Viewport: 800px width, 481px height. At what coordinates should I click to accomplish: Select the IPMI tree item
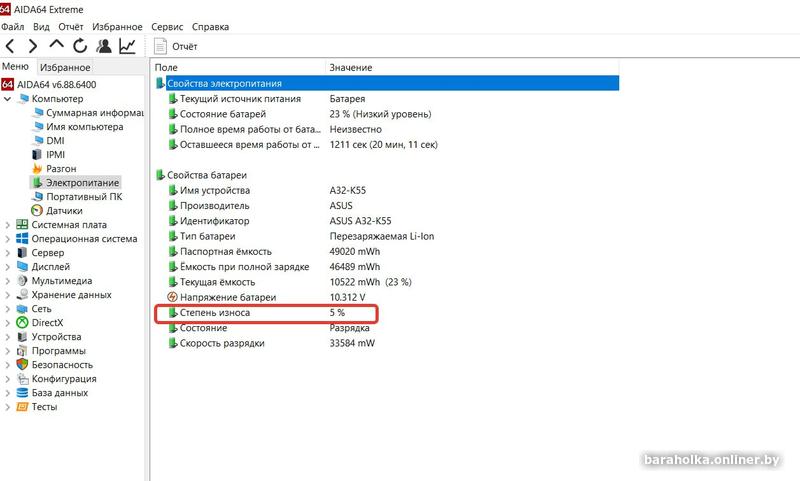pos(56,155)
